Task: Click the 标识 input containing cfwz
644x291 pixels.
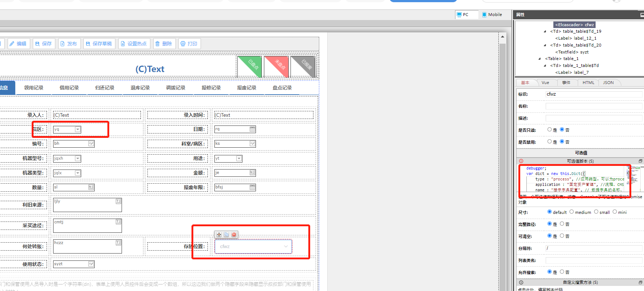Action: point(594,94)
